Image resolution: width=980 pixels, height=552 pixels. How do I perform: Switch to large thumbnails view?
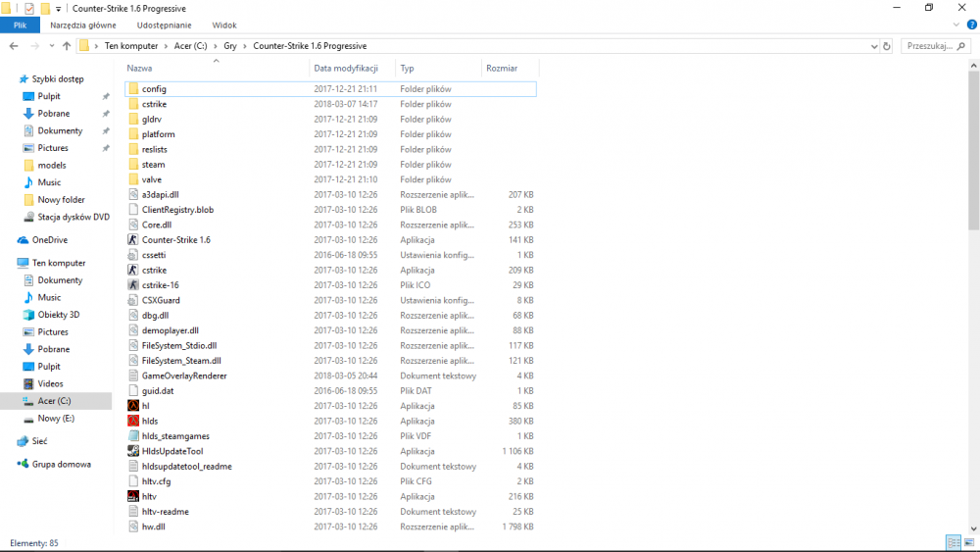(968, 543)
